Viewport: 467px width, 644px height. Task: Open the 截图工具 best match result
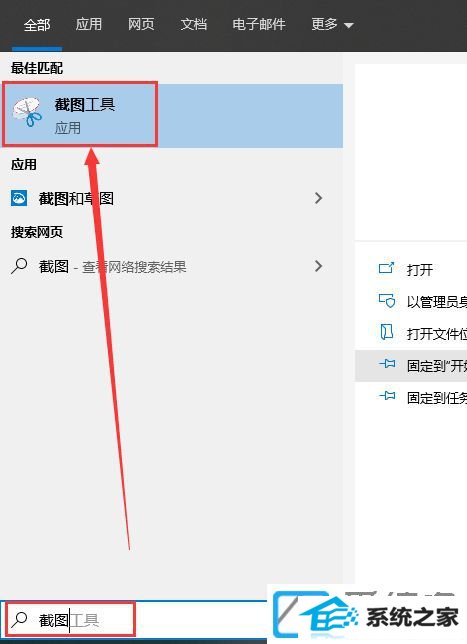click(x=172, y=115)
